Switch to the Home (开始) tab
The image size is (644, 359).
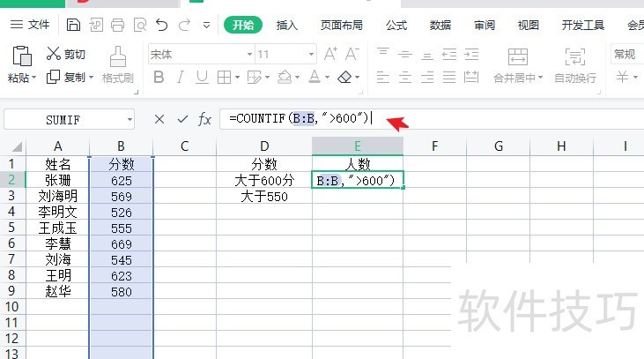point(243,25)
